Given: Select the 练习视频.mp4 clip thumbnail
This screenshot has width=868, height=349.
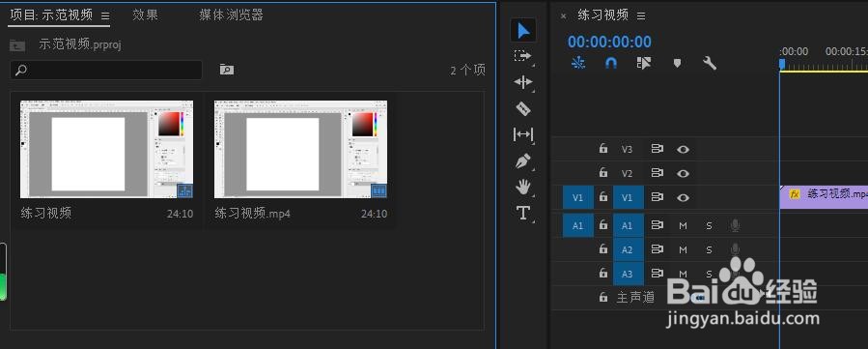Looking at the screenshot, I should point(300,149).
